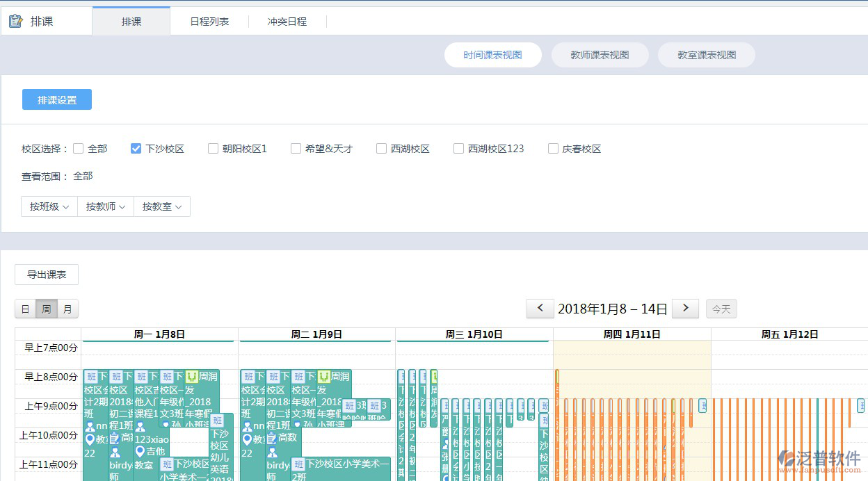Switch calendar to 月 month view
Viewport: 868px width, 481px height.
67,308
